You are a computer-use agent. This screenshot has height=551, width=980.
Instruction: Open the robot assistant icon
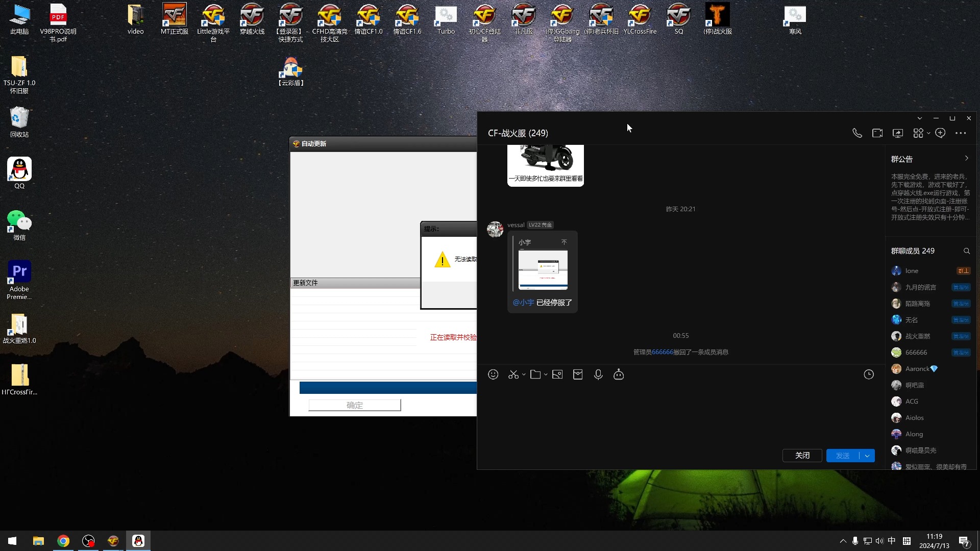pyautogui.click(x=619, y=374)
